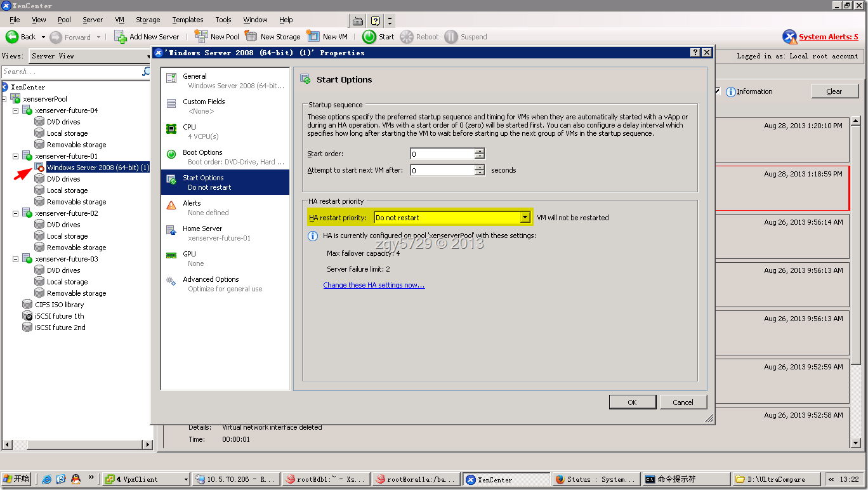
Task: Select Start Options properties page
Action: (x=225, y=182)
